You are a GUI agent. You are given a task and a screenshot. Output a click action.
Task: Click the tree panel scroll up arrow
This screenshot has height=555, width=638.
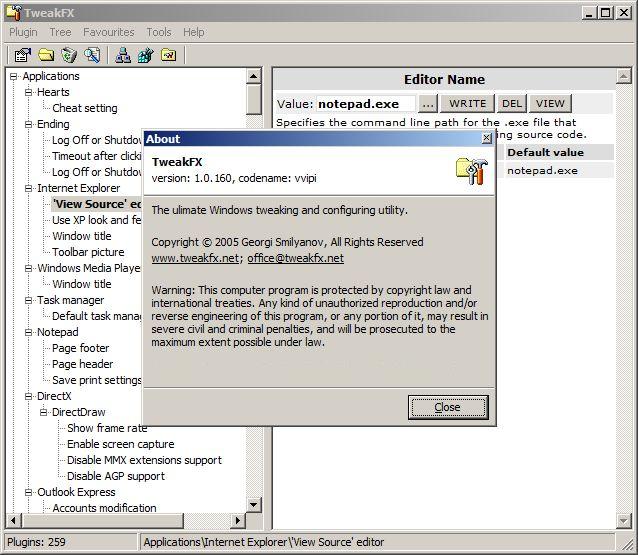(253, 76)
